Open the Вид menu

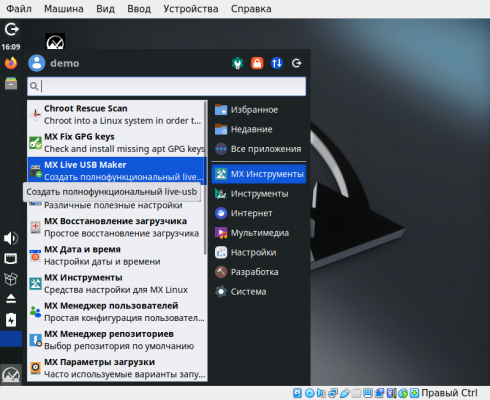[x=105, y=9]
